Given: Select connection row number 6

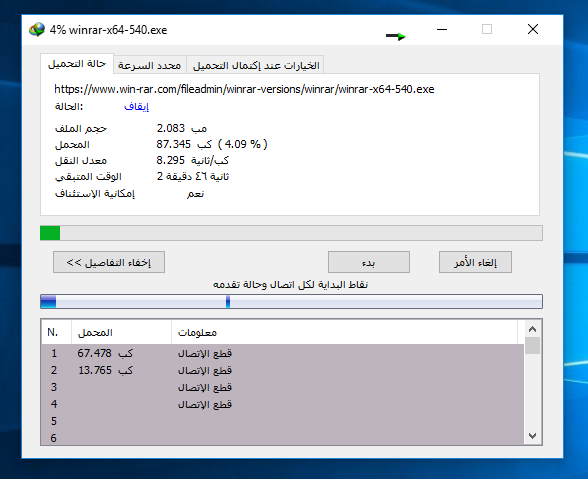Looking at the screenshot, I should tap(283, 437).
